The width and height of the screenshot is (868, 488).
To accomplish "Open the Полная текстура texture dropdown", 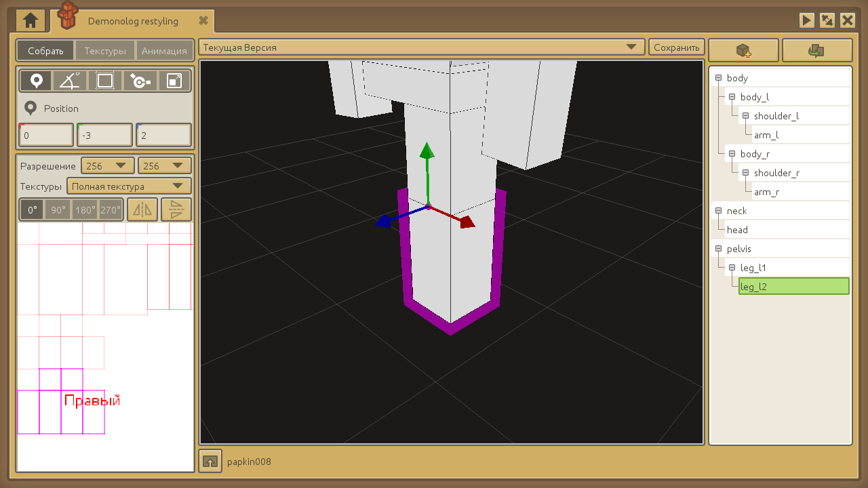I will tap(129, 186).
